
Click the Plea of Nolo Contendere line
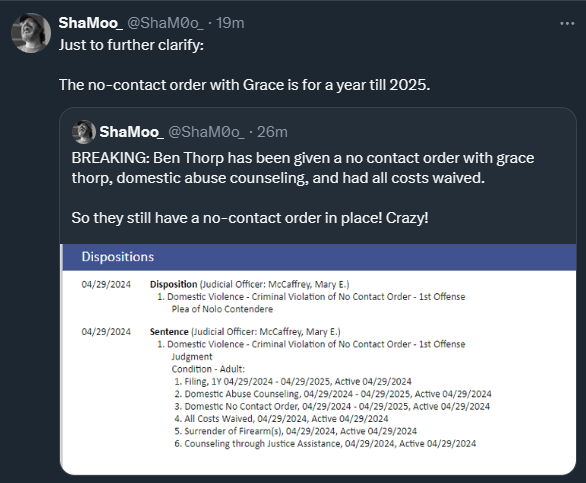pos(222,309)
